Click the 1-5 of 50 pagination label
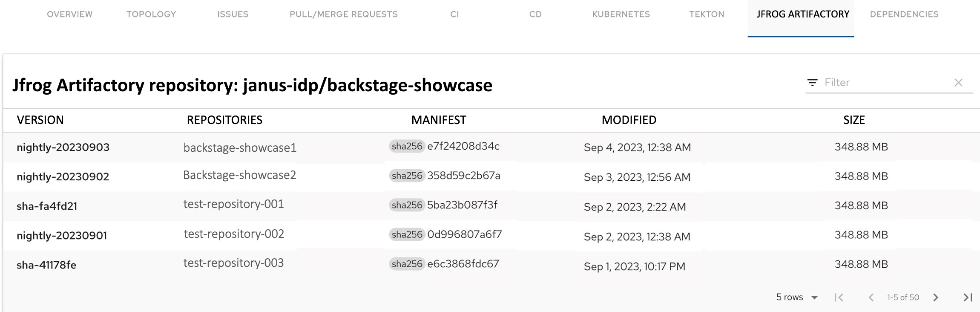Viewport: 980px width, 312px height. (x=903, y=298)
